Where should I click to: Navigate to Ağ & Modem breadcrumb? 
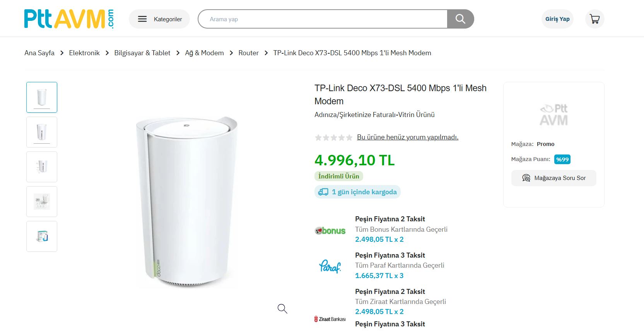click(204, 53)
